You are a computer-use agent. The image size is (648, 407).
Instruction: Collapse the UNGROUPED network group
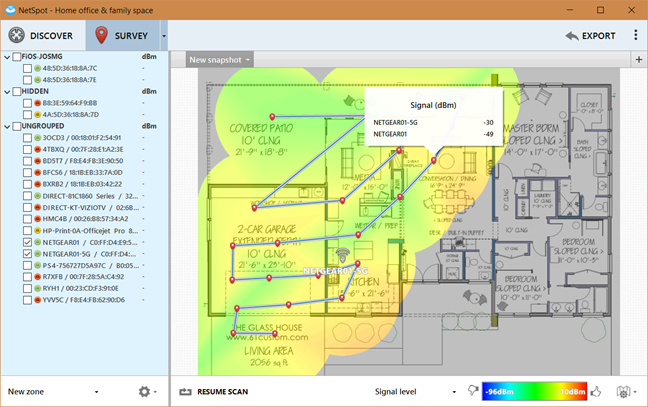[7, 126]
